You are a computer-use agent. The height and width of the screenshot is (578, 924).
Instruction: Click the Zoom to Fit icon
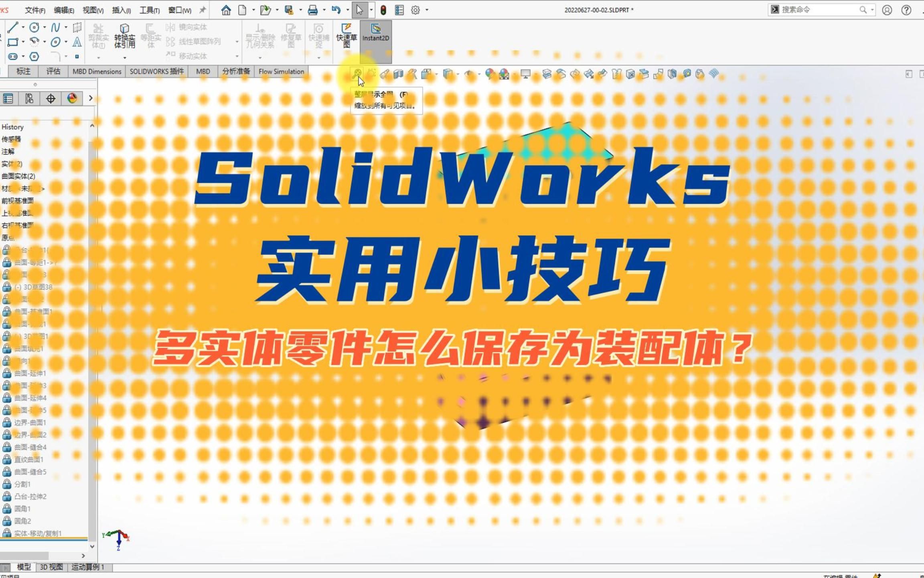coord(357,74)
